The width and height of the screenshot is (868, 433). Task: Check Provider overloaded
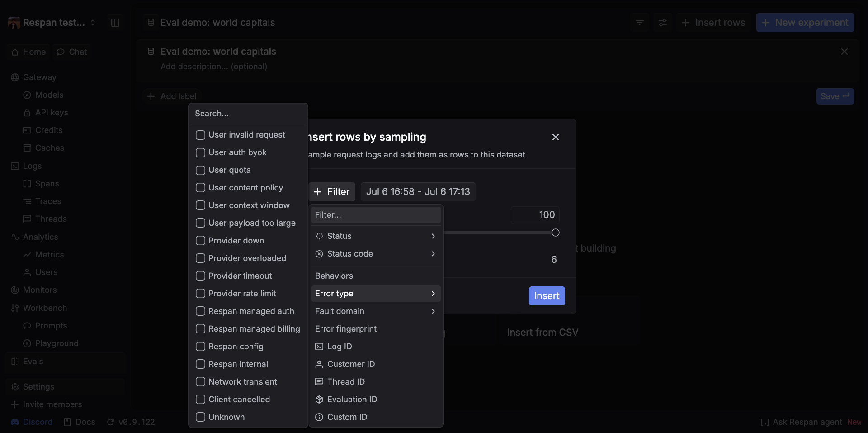tap(200, 258)
